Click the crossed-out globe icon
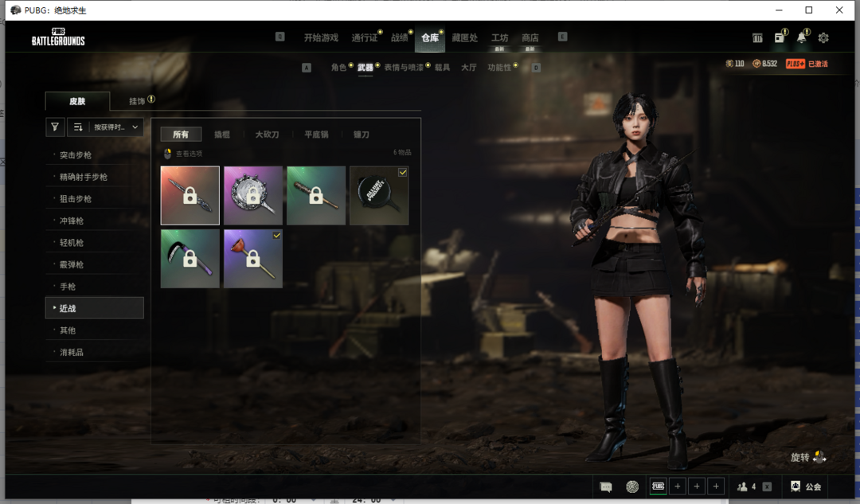This screenshot has width=860, height=504. pos(632,486)
